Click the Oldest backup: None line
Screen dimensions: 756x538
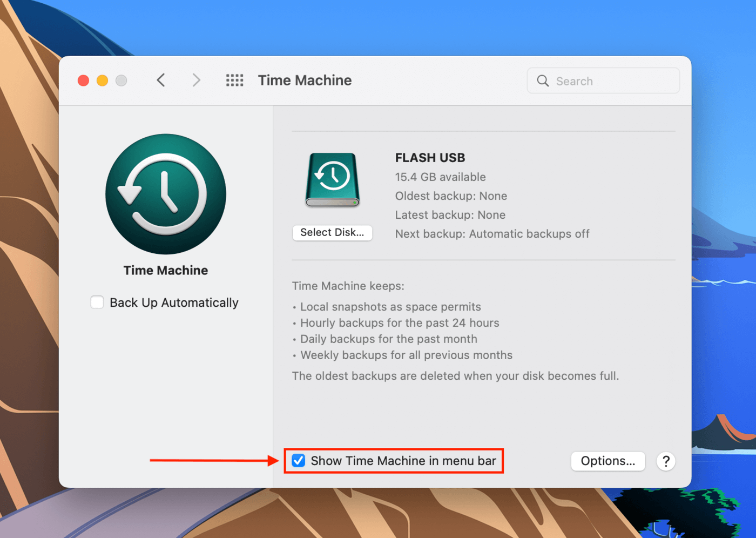tap(451, 196)
